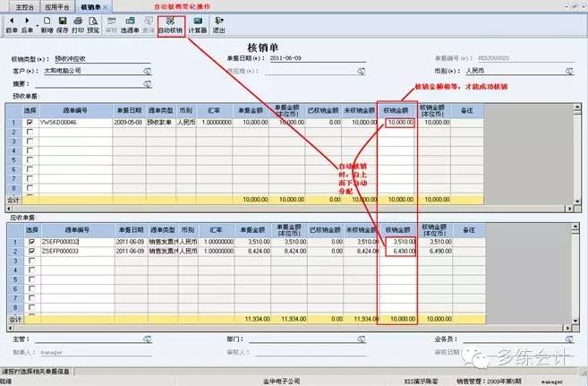Check row 5 checkbox in 预收单据 table
588x386 pixels.
pos(30,159)
